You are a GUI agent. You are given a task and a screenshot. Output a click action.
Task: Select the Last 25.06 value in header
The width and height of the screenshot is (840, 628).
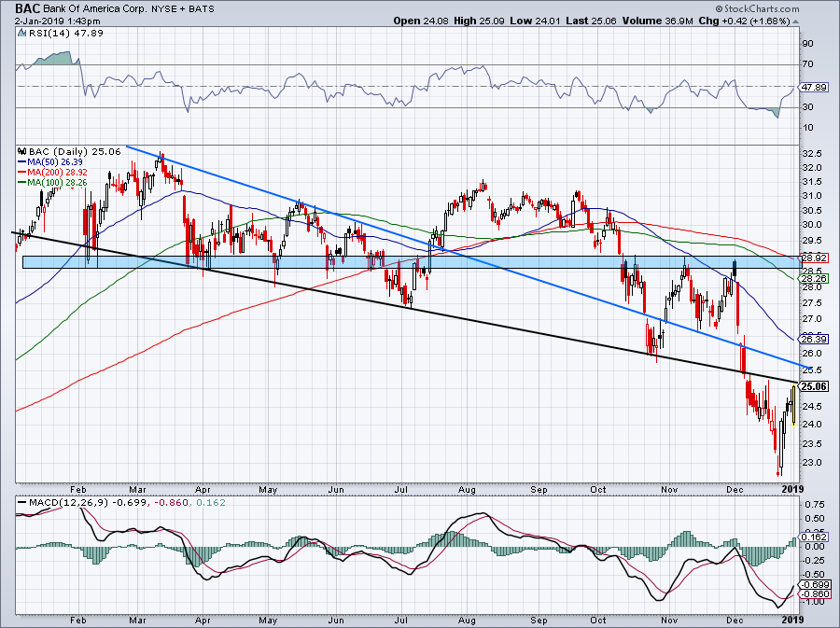tap(591, 21)
